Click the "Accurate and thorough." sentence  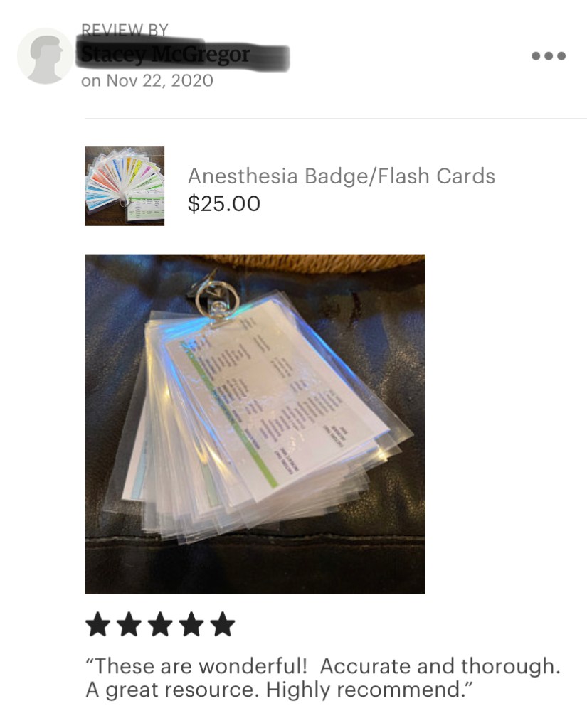(440, 666)
